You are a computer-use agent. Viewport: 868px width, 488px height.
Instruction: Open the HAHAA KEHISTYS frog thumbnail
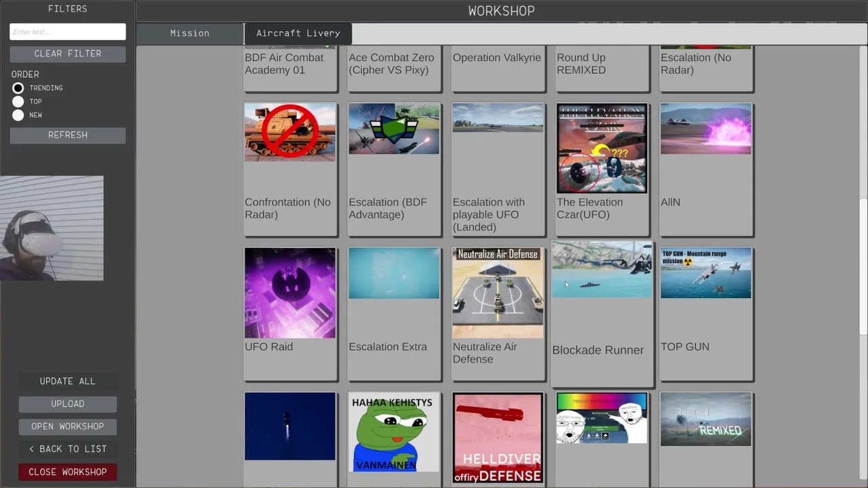[x=394, y=432]
